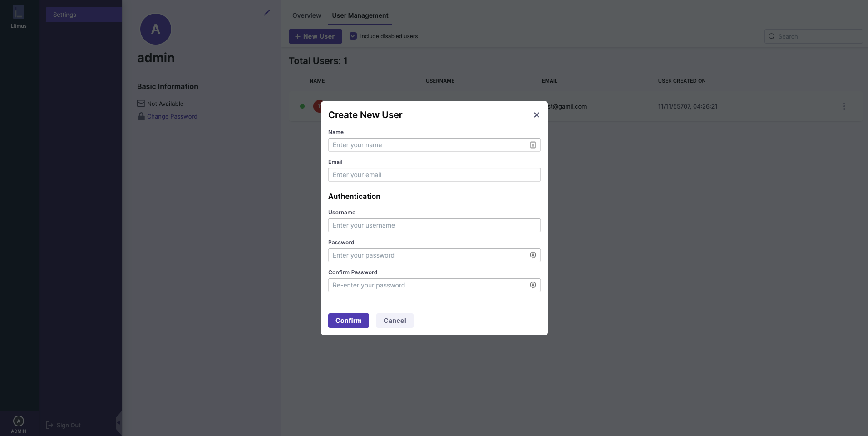
Task: Click the edit profile pencil icon
Action: (267, 13)
